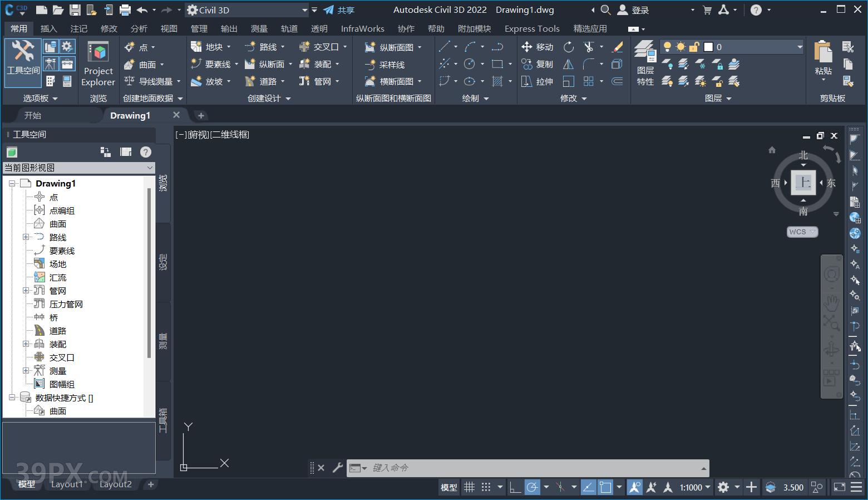
Task: Open the Express Tools ribbon tab
Action: pyautogui.click(x=532, y=28)
